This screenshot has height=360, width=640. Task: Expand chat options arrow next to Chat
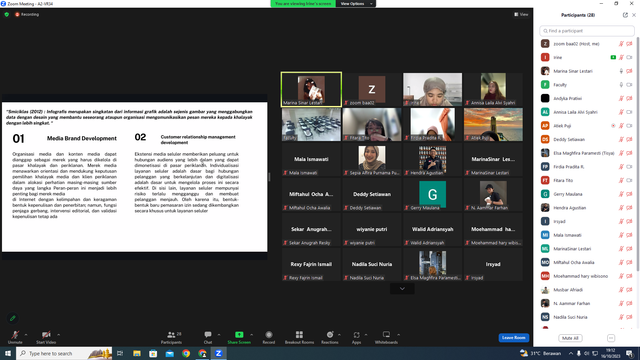(219, 335)
